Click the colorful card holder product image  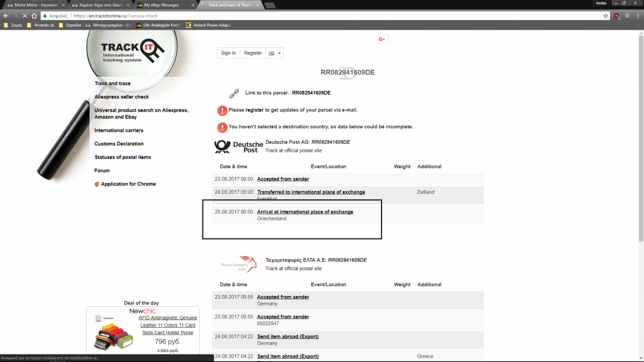(113, 337)
